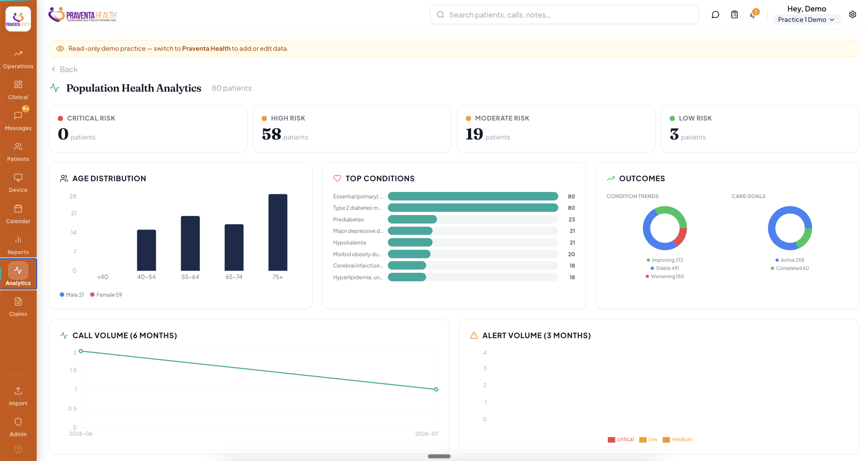The height and width of the screenshot is (461, 868).
Task: Click the Condition Trends donut chart
Action: click(x=665, y=228)
